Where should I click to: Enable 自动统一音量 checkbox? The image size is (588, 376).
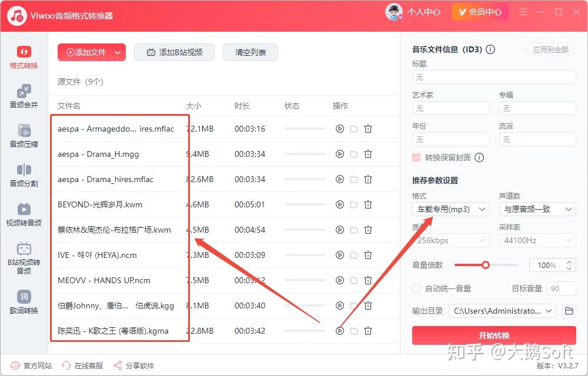click(416, 288)
